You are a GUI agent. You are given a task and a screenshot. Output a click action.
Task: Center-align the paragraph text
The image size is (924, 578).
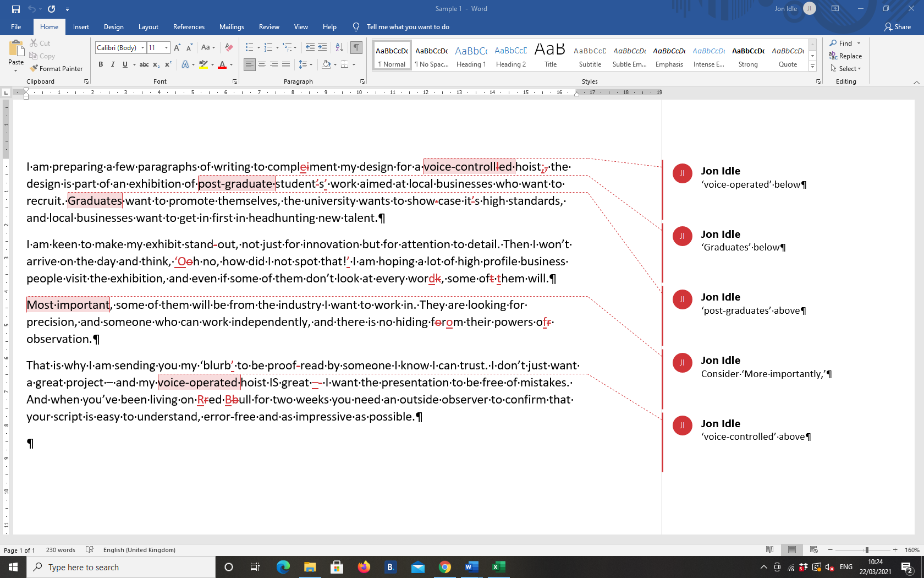[x=262, y=65]
